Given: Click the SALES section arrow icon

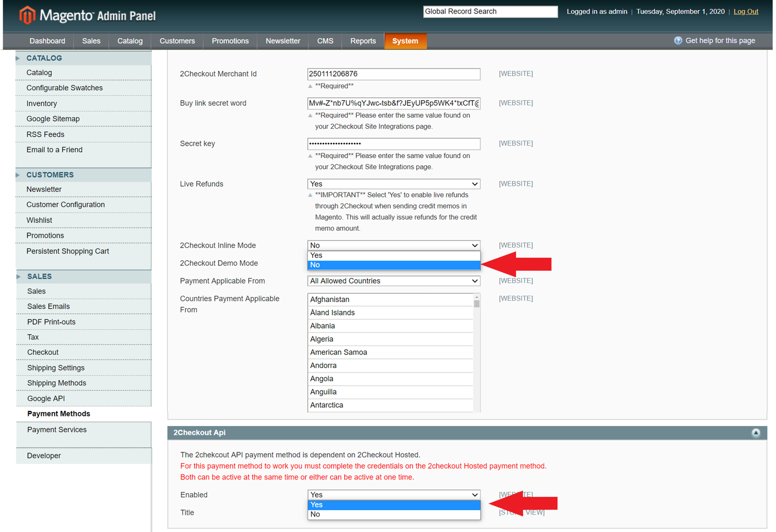Looking at the screenshot, I should pos(18,277).
